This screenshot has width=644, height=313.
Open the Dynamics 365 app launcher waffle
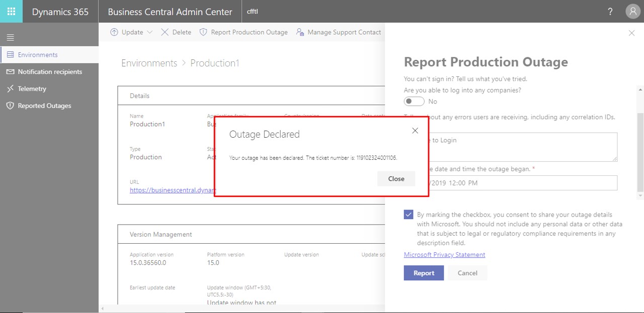(11, 12)
